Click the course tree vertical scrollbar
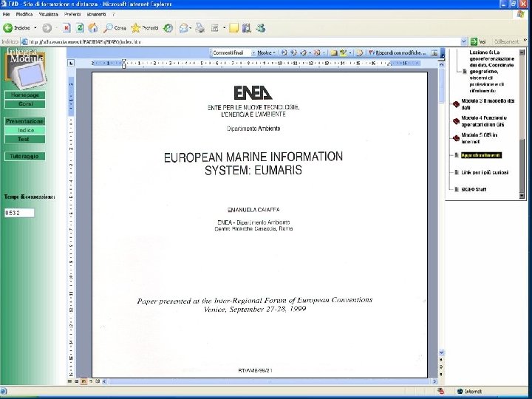This screenshot has height=399, width=532. [x=522, y=124]
